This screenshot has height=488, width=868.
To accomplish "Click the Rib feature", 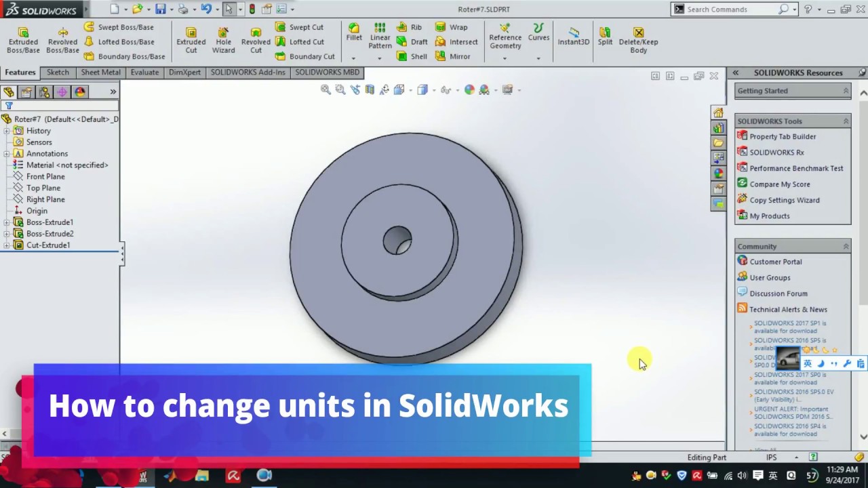I will click(x=410, y=27).
